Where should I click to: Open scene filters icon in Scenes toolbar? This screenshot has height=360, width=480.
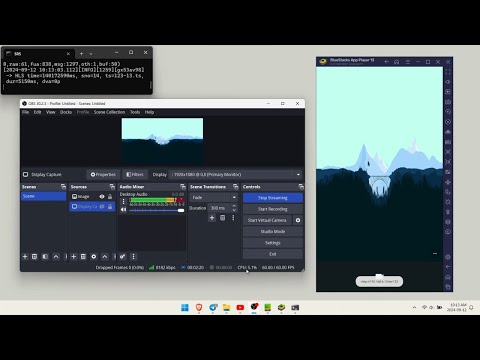point(45,256)
